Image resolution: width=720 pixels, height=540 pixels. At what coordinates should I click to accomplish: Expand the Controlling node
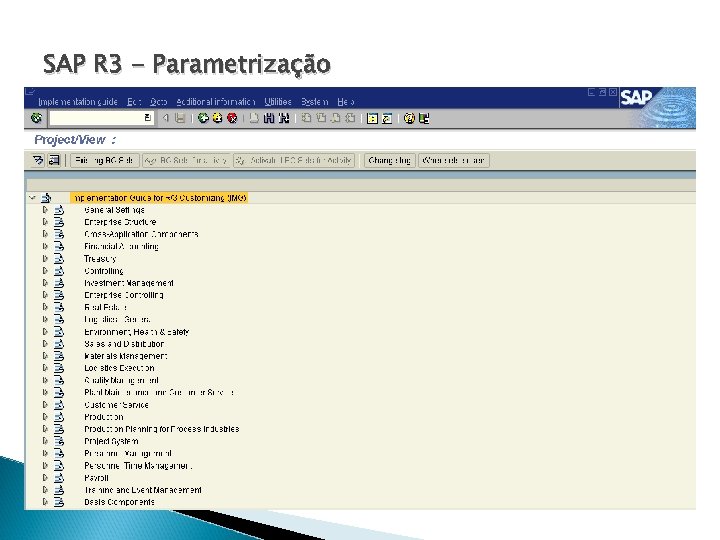point(45,270)
